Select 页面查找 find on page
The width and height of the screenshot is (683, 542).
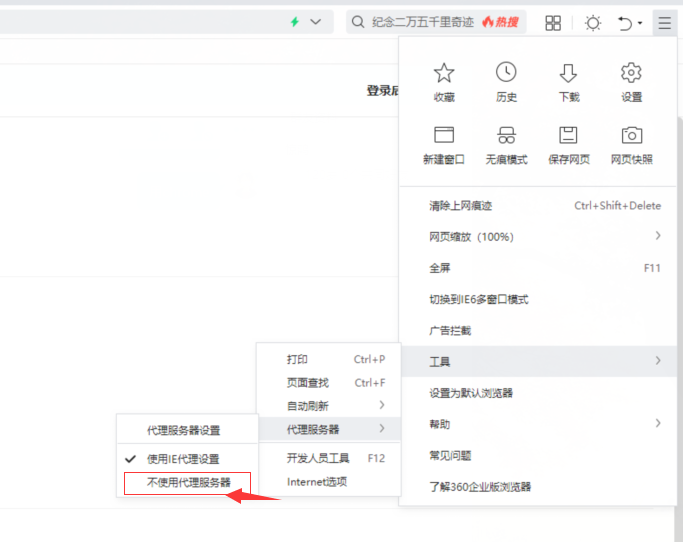point(329,383)
